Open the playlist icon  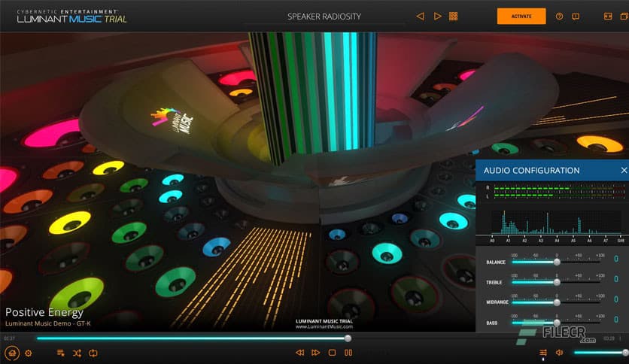tap(61, 353)
